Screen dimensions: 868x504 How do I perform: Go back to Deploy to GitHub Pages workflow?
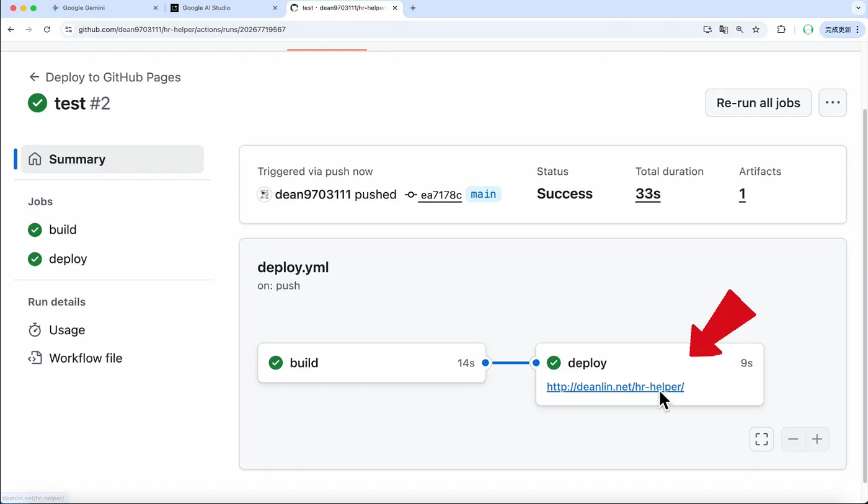105,77
